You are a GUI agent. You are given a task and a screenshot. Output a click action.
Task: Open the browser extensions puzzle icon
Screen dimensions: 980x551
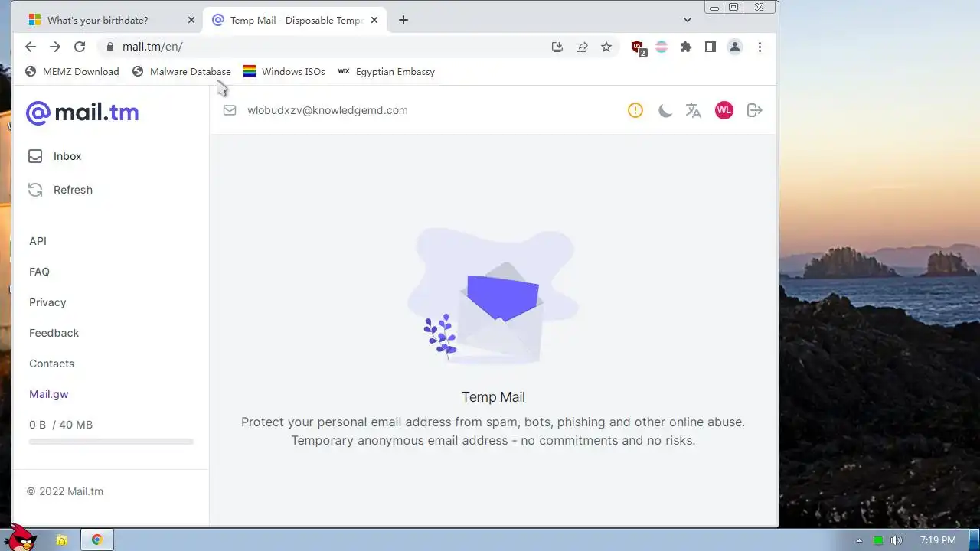click(686, 47)
